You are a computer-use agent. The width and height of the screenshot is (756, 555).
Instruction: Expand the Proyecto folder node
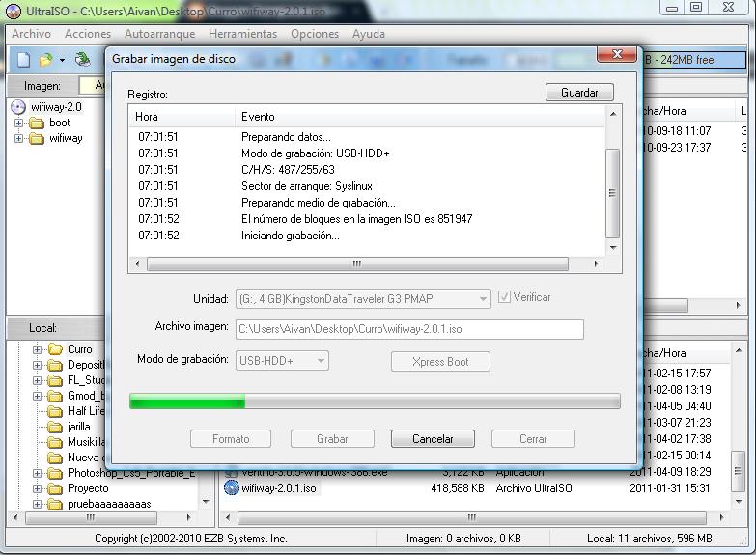[37, 489]
